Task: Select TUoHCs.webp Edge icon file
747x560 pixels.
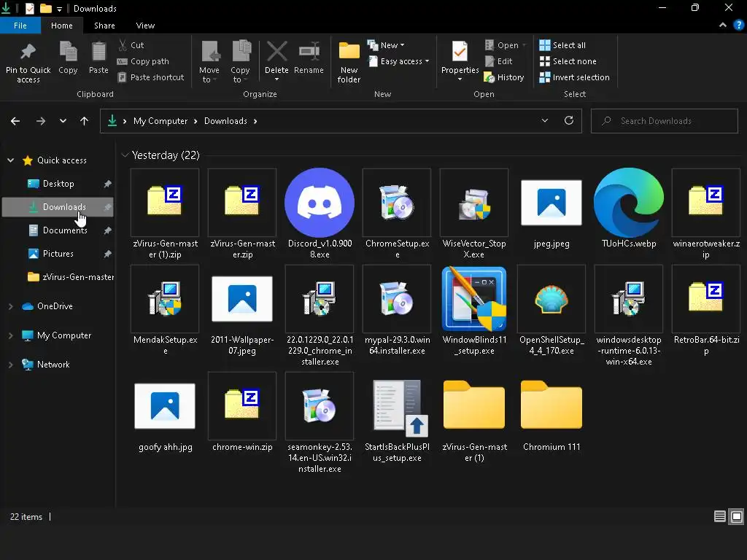Action: click(x=628, y=209)
